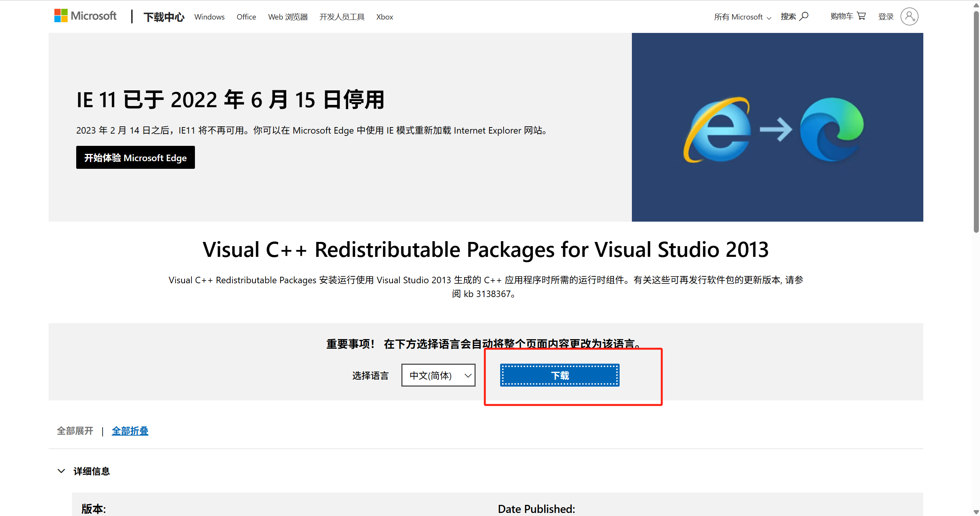Expand the 所有 Microsoft dropdown

click(741, 16)
